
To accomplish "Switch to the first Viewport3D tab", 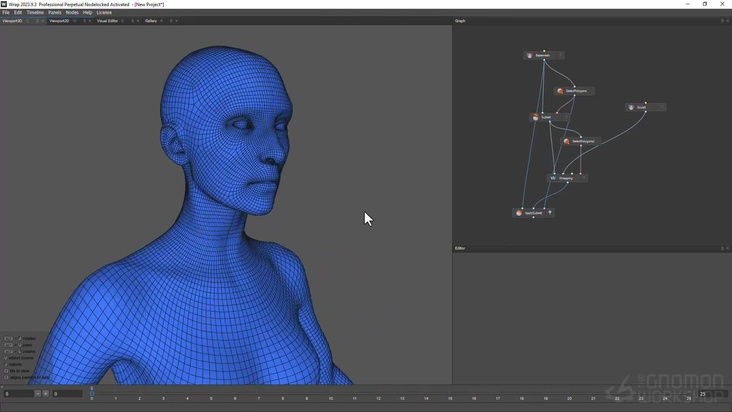I will [x=12, y=21].
